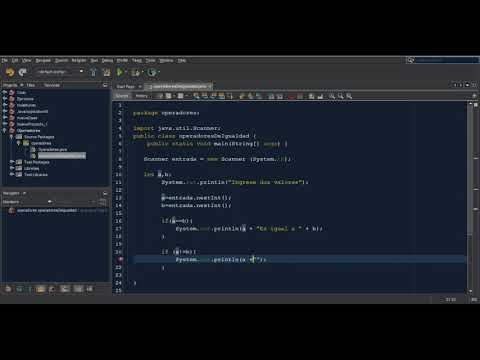Collapse the operadores package node
Image resolution: width=480 pixels, height=360 pixels.
coord(18,143)
